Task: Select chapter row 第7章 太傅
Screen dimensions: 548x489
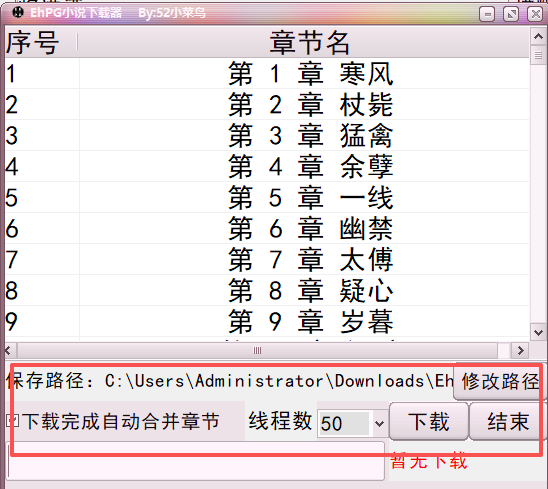Action: point(267,259)
